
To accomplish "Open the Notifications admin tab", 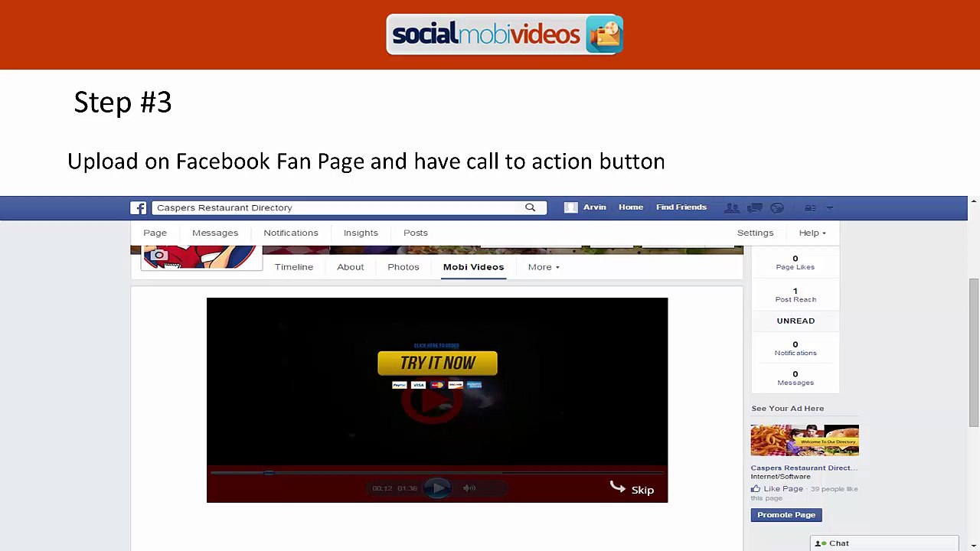I will coord(291,233).
